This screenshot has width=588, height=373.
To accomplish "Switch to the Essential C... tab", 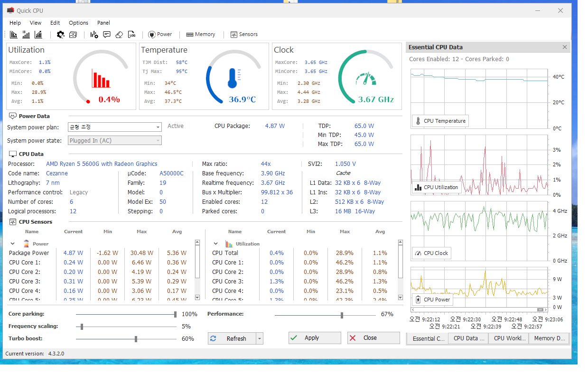I will point(428,338).
